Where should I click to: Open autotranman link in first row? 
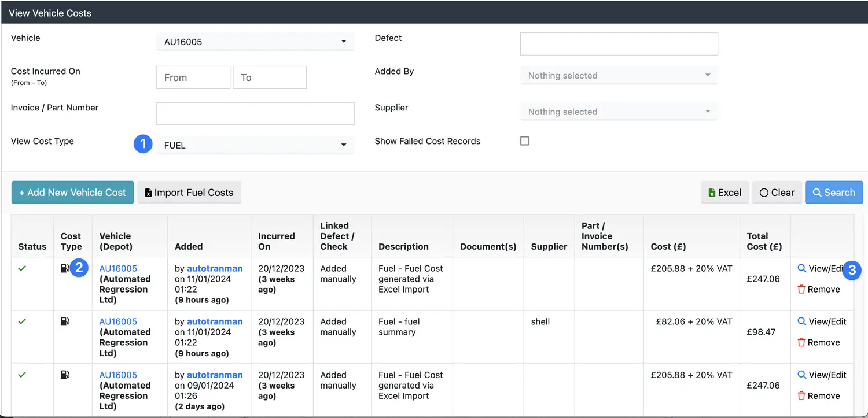[215, 268]
